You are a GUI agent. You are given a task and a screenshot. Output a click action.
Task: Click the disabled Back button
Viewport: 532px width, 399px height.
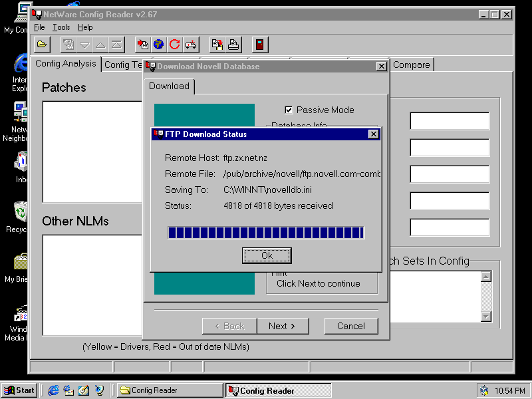(x=229, y=326)
